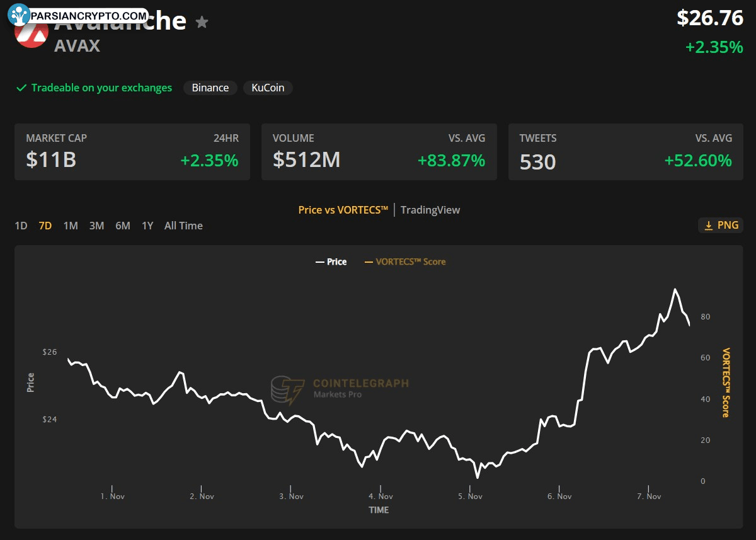Screen dimensions: 756x540
Task: Switch to 1M time range
Action: tap(71, 226)
